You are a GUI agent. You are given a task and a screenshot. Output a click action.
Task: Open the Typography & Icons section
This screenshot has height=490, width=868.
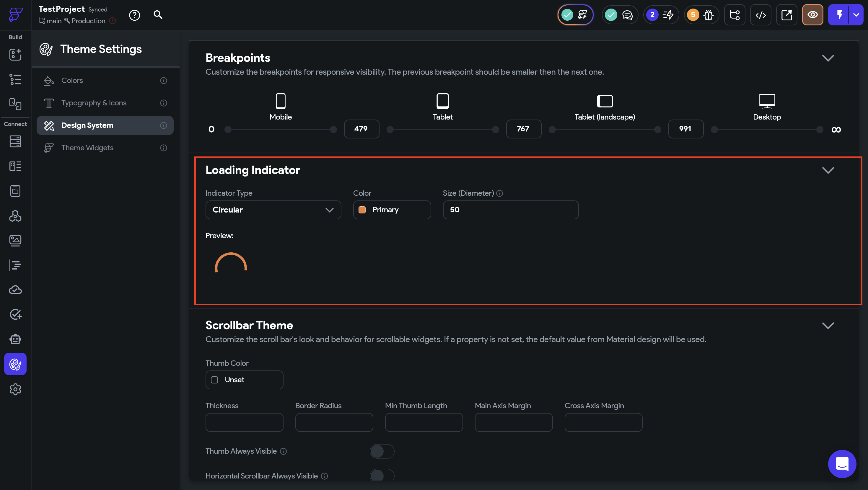94,103
